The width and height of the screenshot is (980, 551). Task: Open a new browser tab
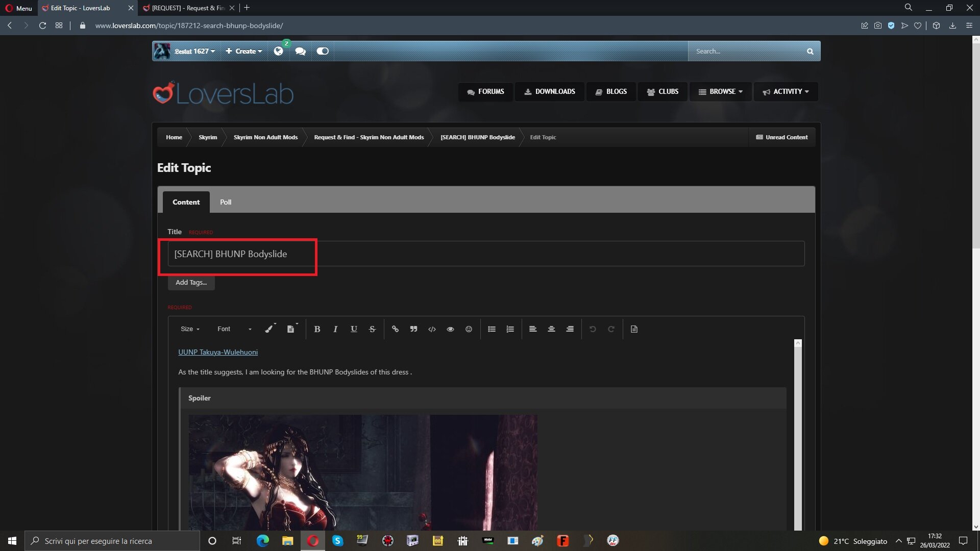247,8
